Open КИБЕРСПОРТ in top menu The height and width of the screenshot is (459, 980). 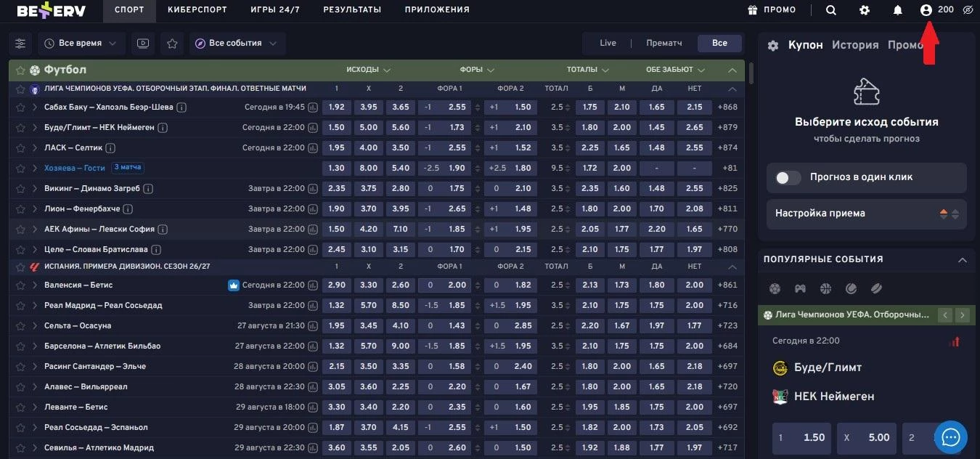point(197,10)
